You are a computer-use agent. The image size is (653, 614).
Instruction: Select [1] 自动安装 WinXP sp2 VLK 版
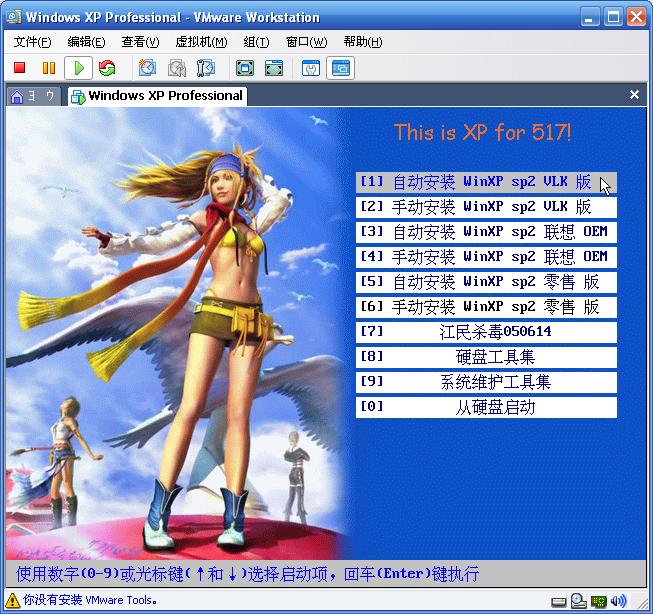(486, 182)
